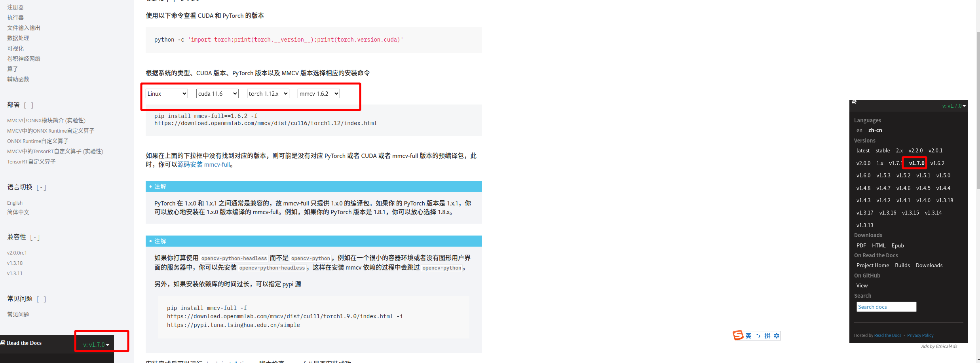
Task: Open Sogou input method settings gear
Action: (777, 336)
